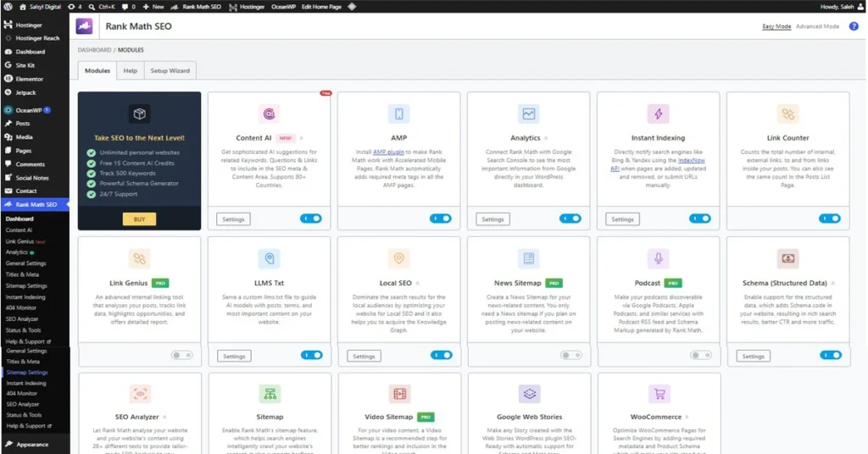Toggle the Link Counter module switch

(x=830, y=219)
